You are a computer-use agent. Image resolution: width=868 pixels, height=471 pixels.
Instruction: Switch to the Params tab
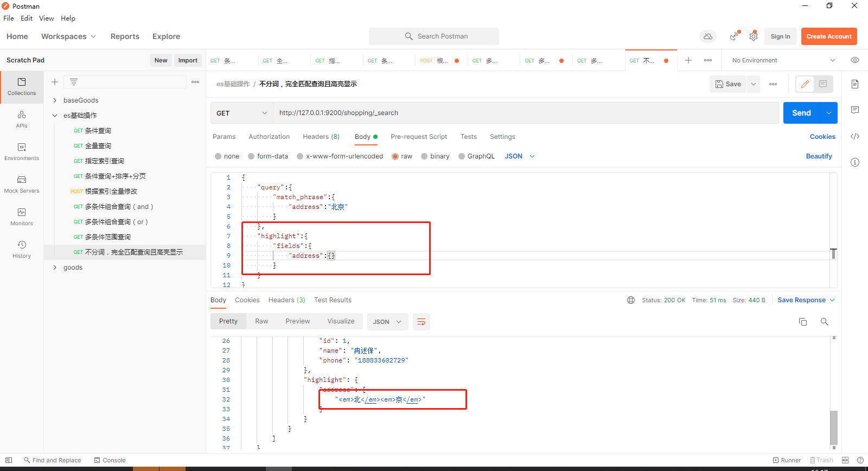224,137
